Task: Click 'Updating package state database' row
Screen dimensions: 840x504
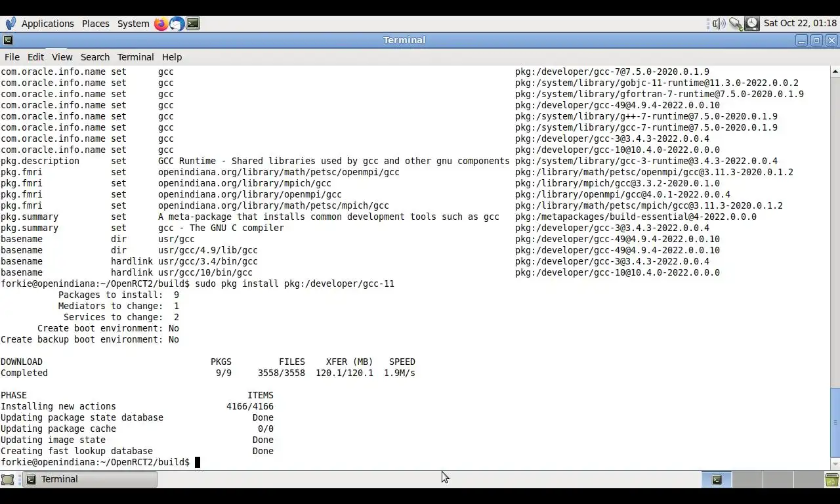Action: [137, 417]
